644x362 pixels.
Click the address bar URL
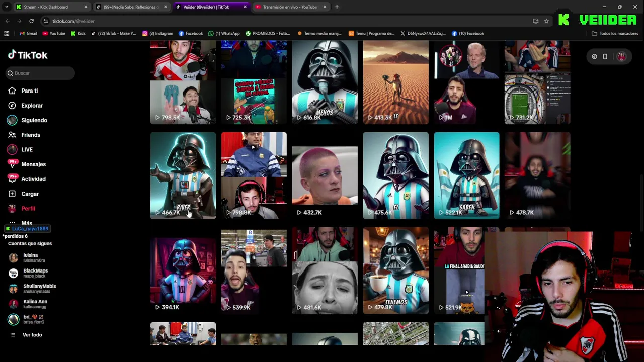tap(73, 21)
